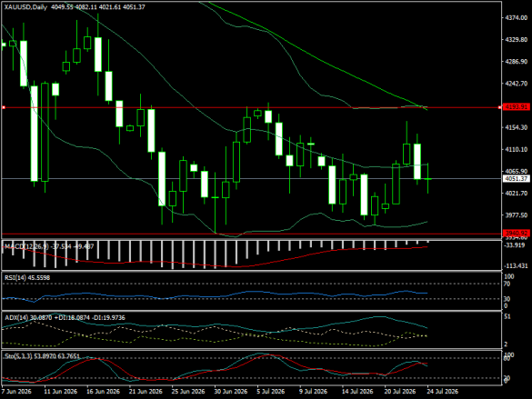Select the ADX(14) indicator label

(16, 317)
